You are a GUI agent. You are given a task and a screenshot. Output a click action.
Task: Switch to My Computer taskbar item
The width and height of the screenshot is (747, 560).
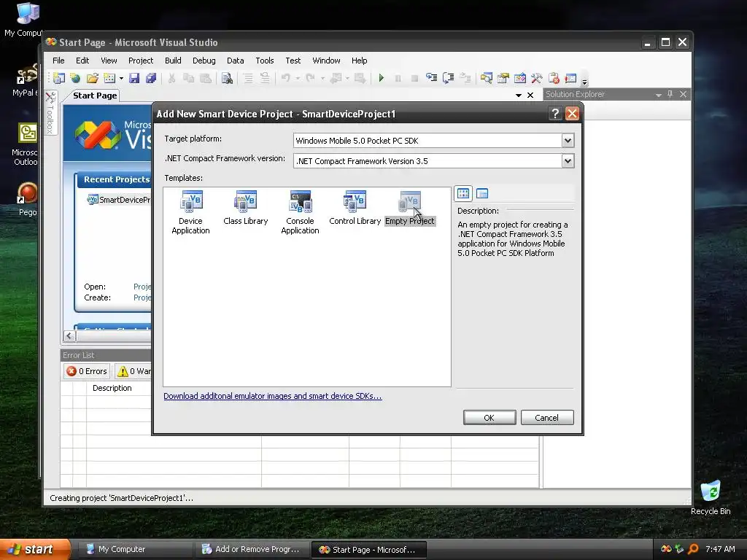pyautogui.click(x=135, y=549)
